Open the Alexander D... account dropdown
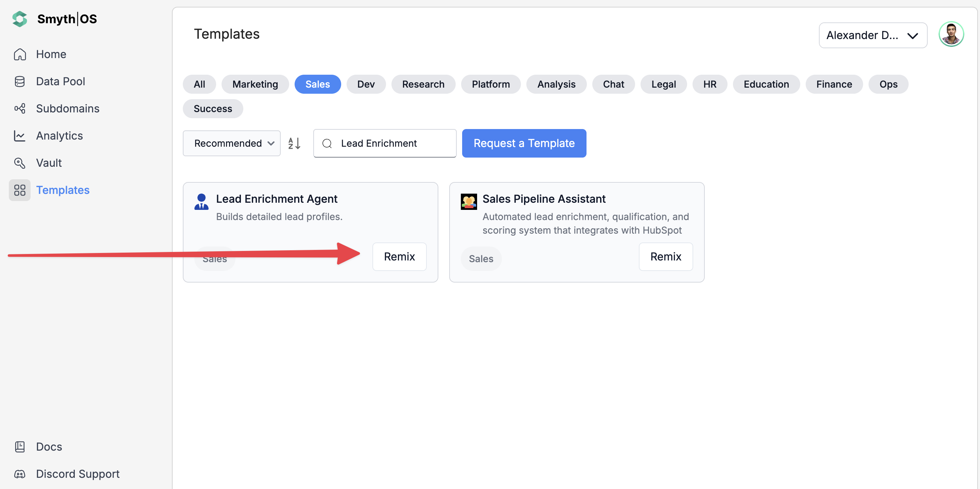 (872, 35)
